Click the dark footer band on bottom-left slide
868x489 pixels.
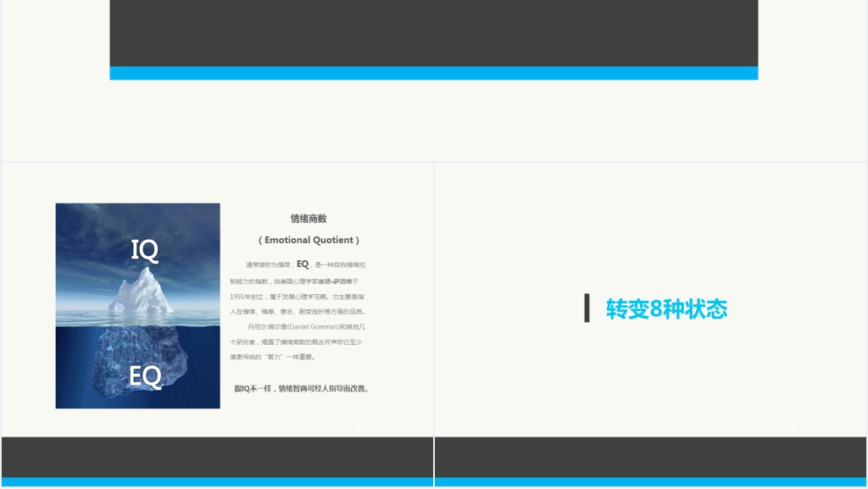[216, 458]
